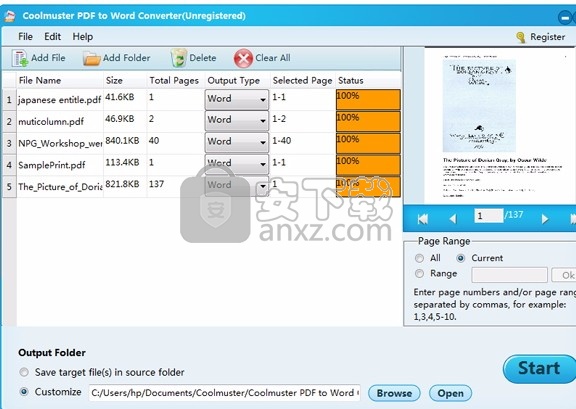Click the Add File toolbar icon
576x409 pixels.
click(x=19, y=58)
